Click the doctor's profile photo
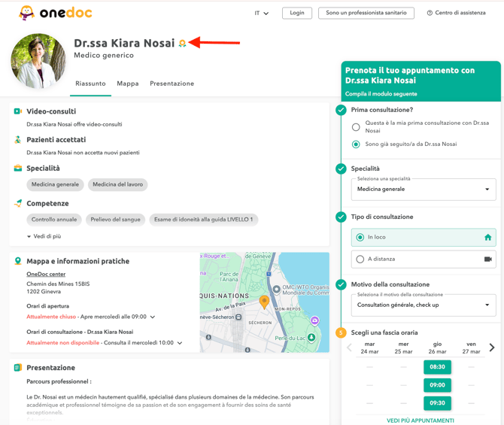 pos(38,61)
